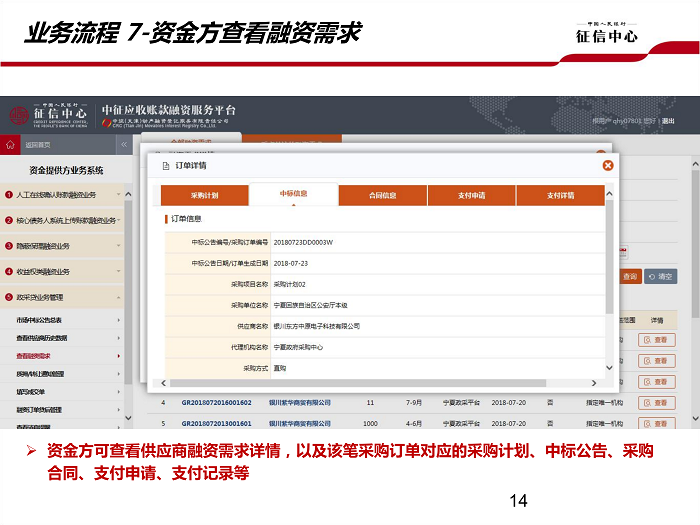700x525 pixels.
Task: Expand the 核心债务人系统上传账款融资业务 menu section
Action: 65,220
